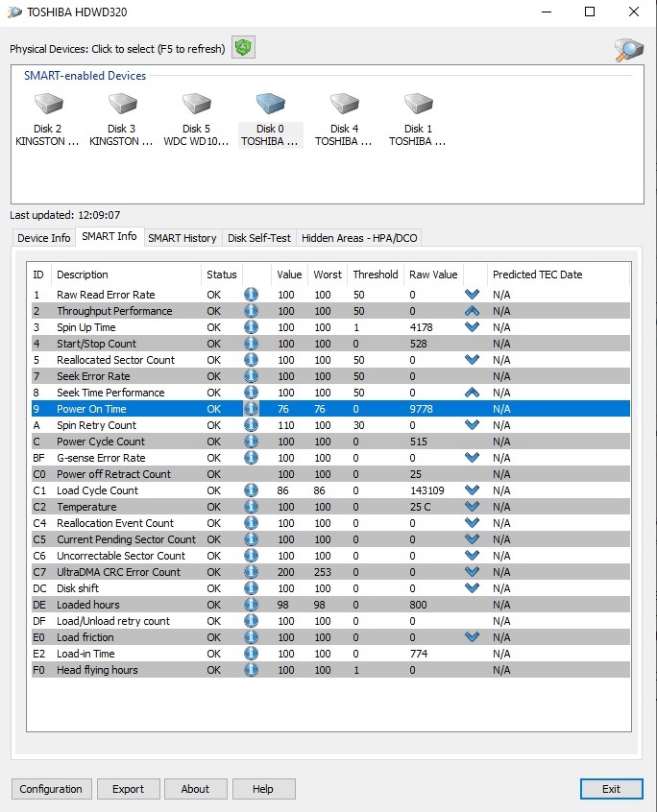The image size is (657, 812).
Task: Open info icon for Throughput Performance
Action: (x=251, y=311)
